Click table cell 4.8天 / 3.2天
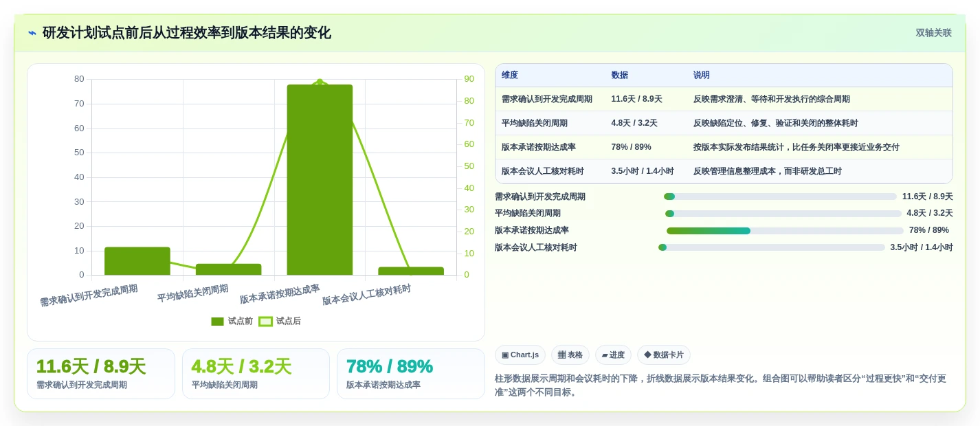Image resolution: width=980 pixels, height=426 pixels. pos(634,123)
